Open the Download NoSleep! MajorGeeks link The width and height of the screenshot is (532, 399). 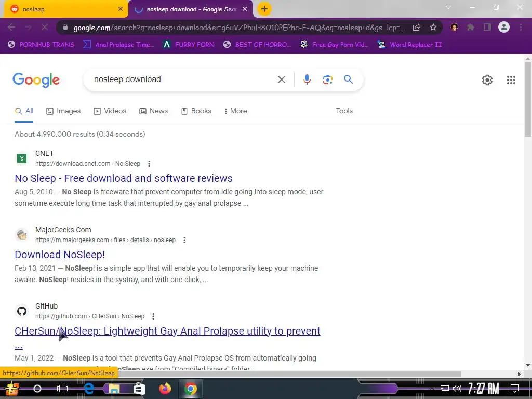(60, 255)
